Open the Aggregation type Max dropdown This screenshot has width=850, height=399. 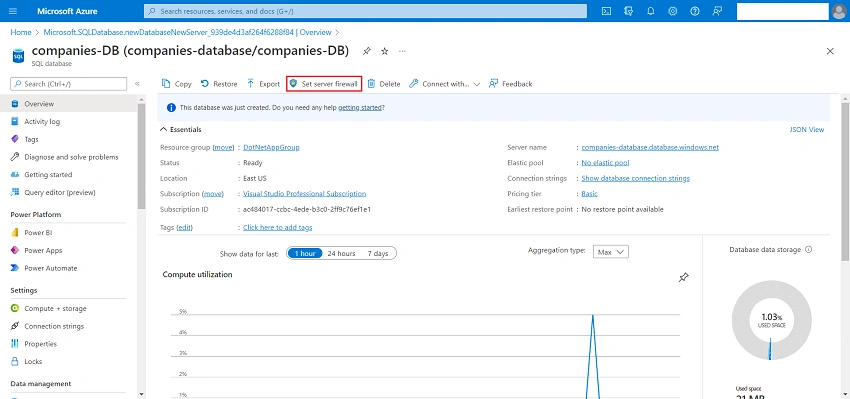pos(611,252)
